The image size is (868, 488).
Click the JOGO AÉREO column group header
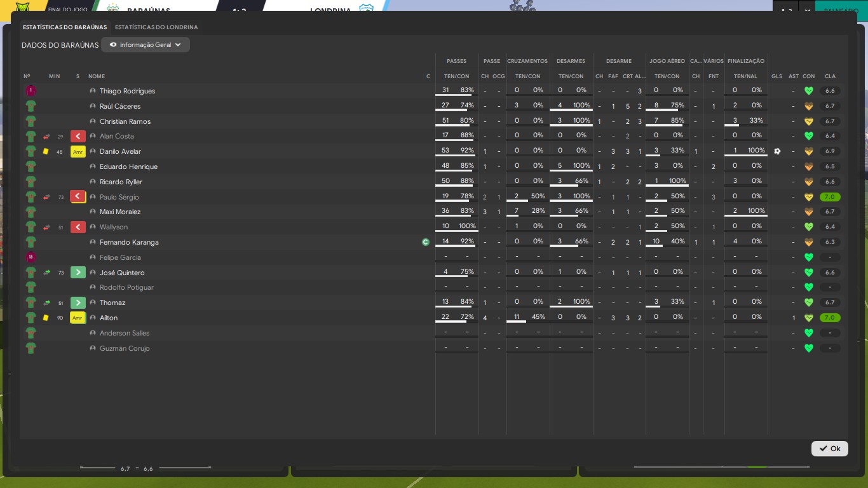pos(667,61)
